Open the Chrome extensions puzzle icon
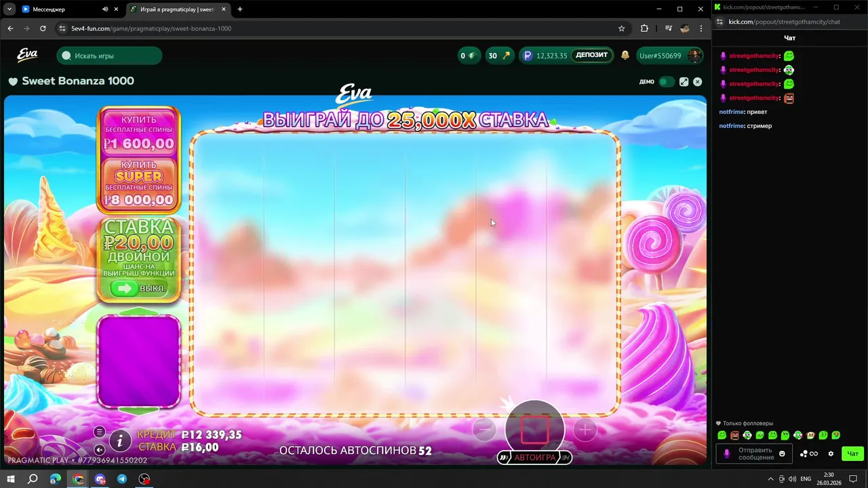Screen dimensions: 868x488 tap(644, 28)
